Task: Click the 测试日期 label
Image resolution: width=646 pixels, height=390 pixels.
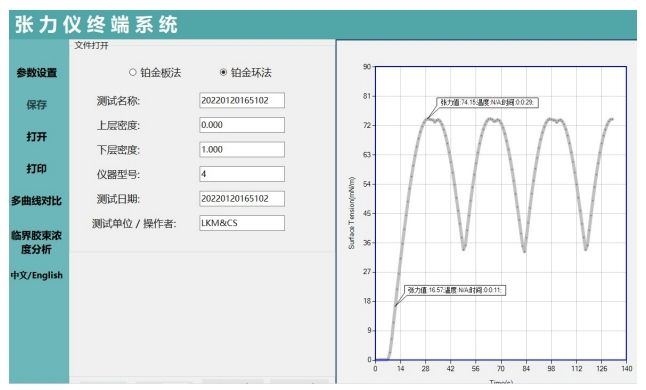Action: [x=118, y=199]
